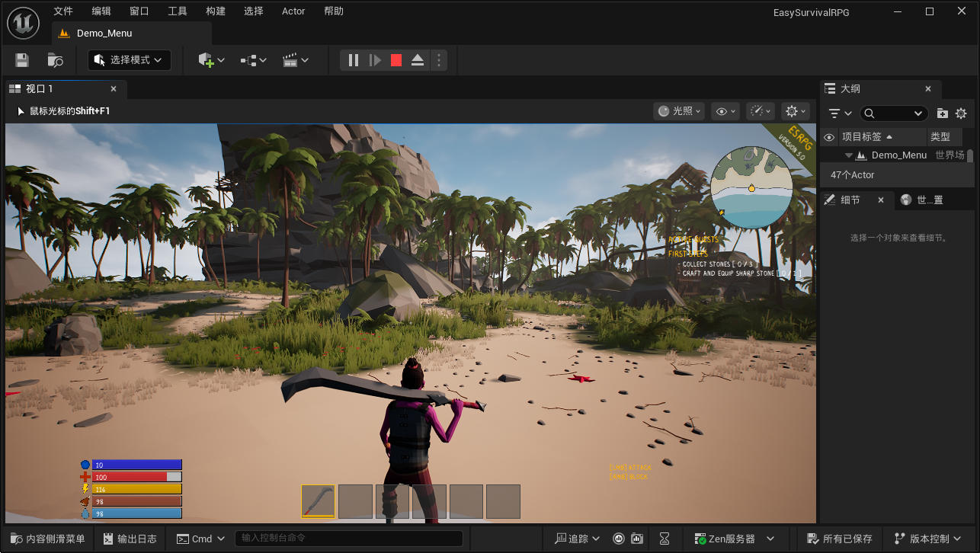Open outliner settings gear
Viewport: 980px width, 553px height.
point(961,113)
